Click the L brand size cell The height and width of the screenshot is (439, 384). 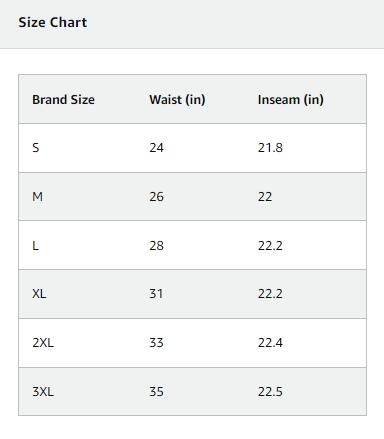point(35,245)
